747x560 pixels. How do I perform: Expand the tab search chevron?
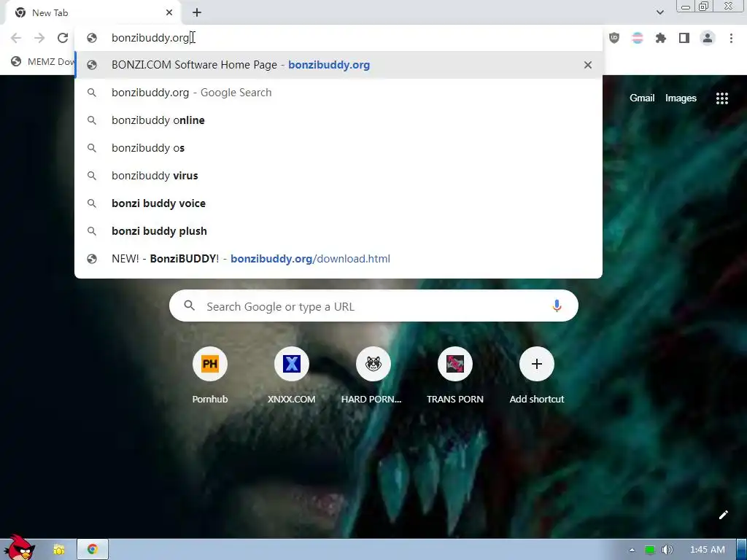pos(659,12)
